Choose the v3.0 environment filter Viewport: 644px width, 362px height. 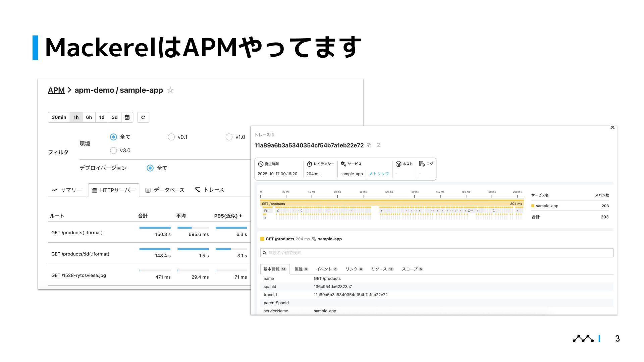114,150
